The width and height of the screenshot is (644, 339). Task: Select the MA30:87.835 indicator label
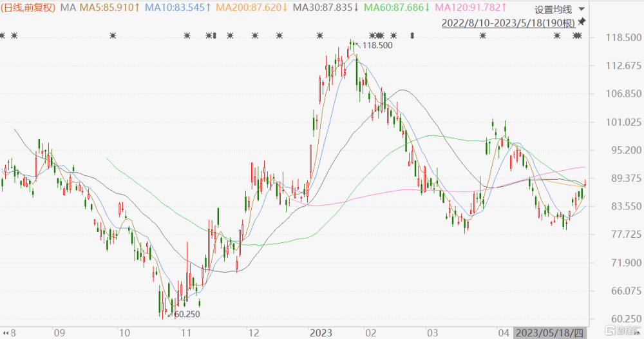pyautogui.click(x=326, y=7)
